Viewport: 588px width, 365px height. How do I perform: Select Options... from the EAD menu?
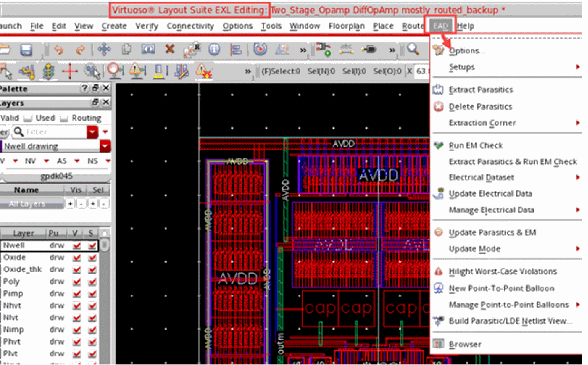(x=467, y=51)
